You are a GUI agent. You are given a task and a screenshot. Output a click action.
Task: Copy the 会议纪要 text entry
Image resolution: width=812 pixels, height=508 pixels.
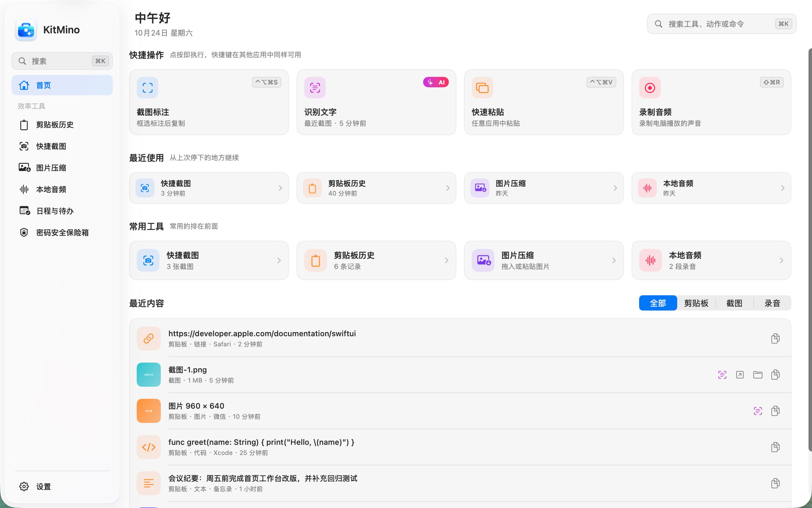(x=775, y=484)
